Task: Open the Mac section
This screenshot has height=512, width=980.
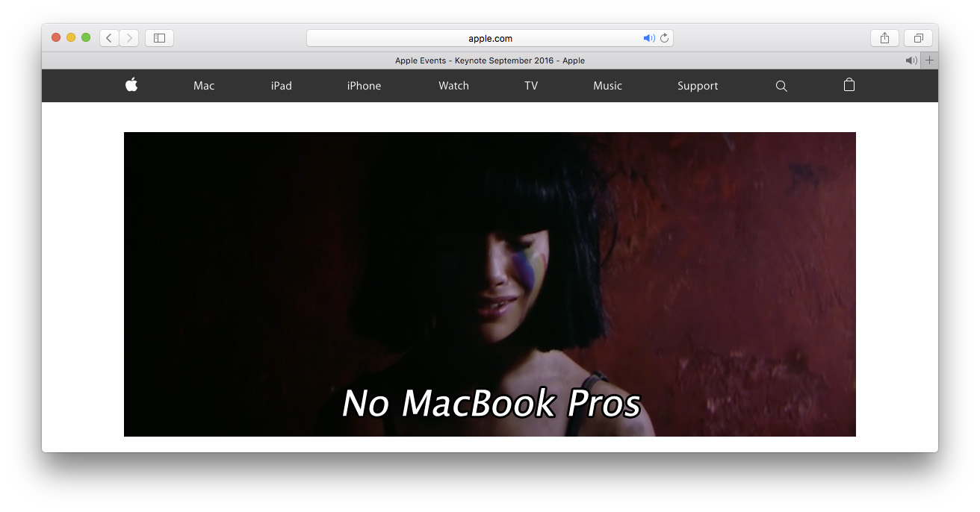Action: 204,86
